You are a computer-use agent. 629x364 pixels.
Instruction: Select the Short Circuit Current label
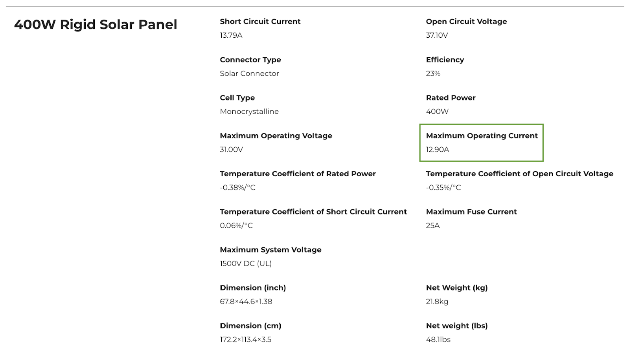[x=260, y=21]
